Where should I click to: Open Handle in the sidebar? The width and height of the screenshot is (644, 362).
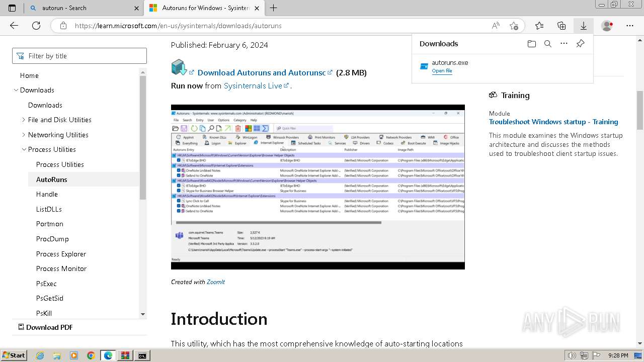[47, 194]
